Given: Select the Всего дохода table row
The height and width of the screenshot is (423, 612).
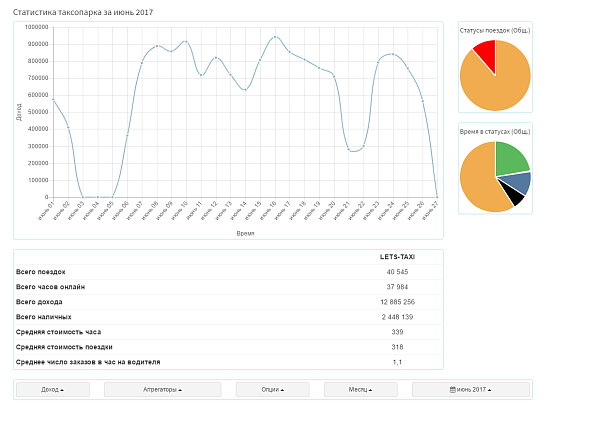Looking at the screenshot, I should [228, 302].
